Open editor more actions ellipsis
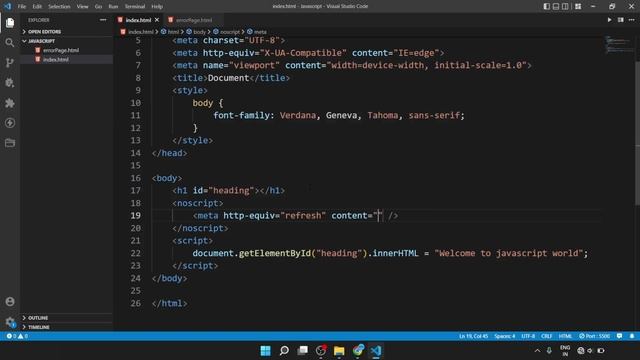This screenshot has height=360, width=640. [x=631, y=20]
